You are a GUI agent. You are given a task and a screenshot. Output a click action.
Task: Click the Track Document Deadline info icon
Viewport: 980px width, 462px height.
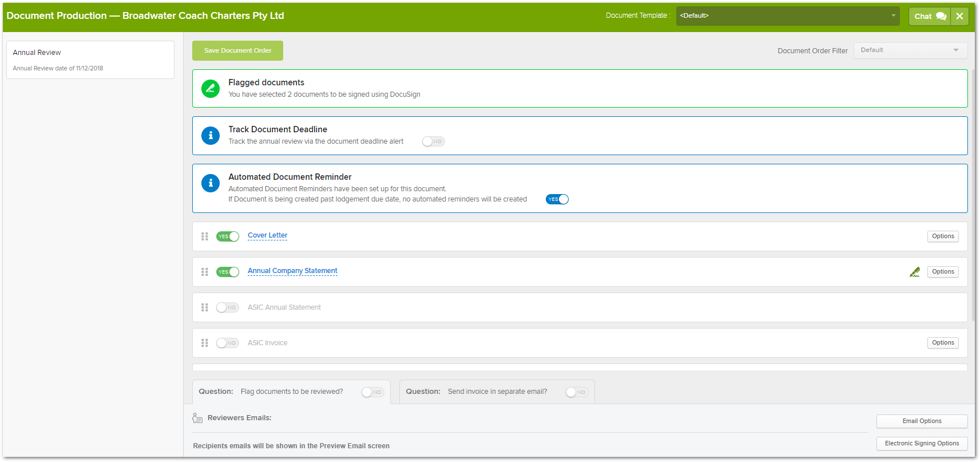211,136
